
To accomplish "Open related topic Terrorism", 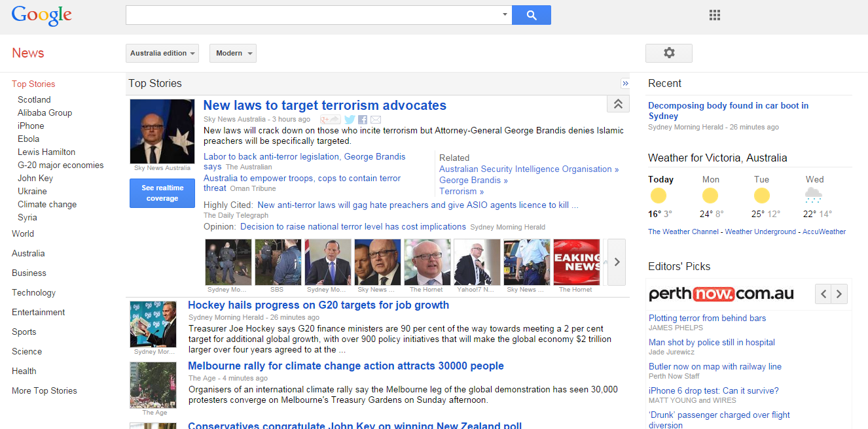I will (461, 191).
